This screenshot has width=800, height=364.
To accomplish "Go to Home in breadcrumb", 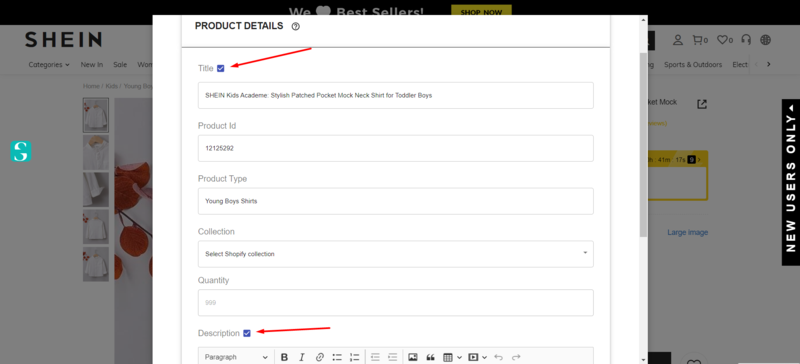I will (x=91, y=86).
